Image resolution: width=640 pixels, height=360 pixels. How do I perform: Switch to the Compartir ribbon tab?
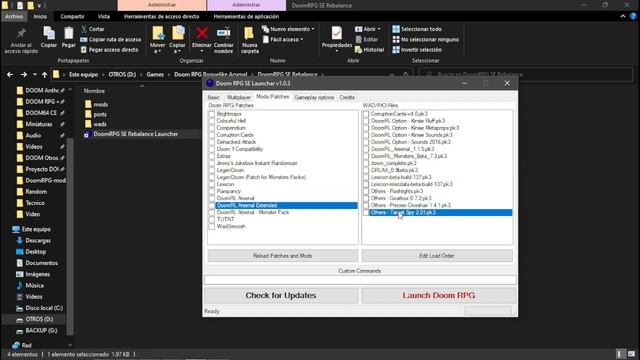point(72,16)
